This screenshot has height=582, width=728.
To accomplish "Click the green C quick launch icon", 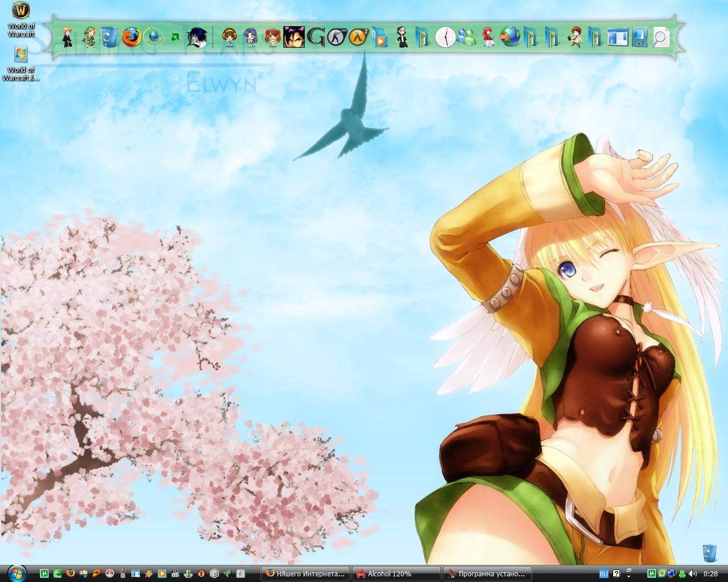I will pos(57,573).
